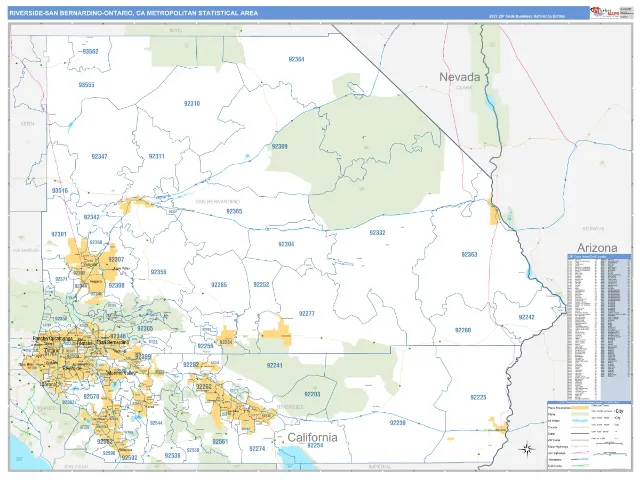Click ZIP code label 92252
Viewport: 640px width, 480px height.
coord(261,285)
